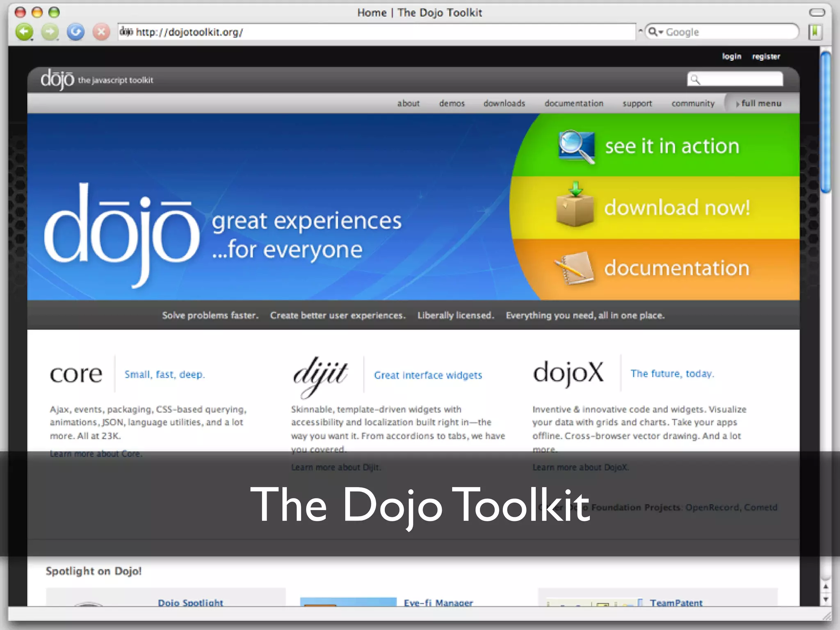Click the register link
Viewport: 840px width, 630px height.
tap(766, 56)
